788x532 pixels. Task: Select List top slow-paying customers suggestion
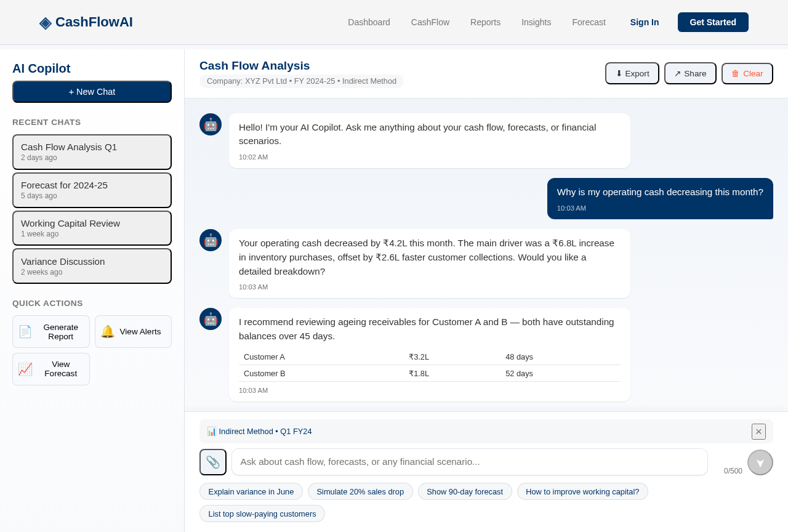click(262, 514)
